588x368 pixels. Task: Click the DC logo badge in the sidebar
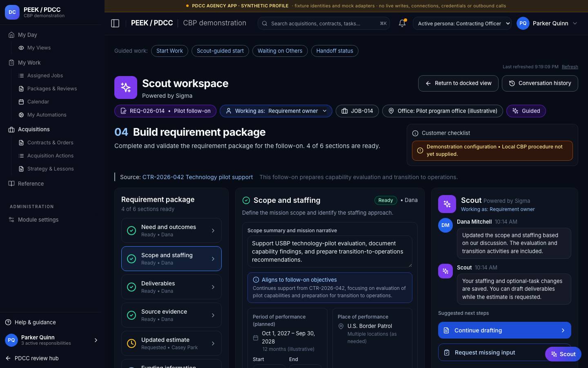pyautogui.click(x=12, y=12)
